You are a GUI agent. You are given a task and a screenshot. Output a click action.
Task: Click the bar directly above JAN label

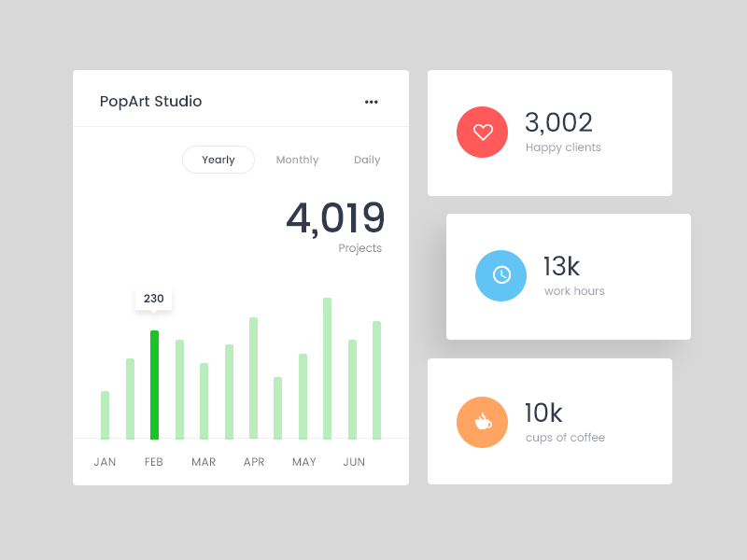coord(105,415)
